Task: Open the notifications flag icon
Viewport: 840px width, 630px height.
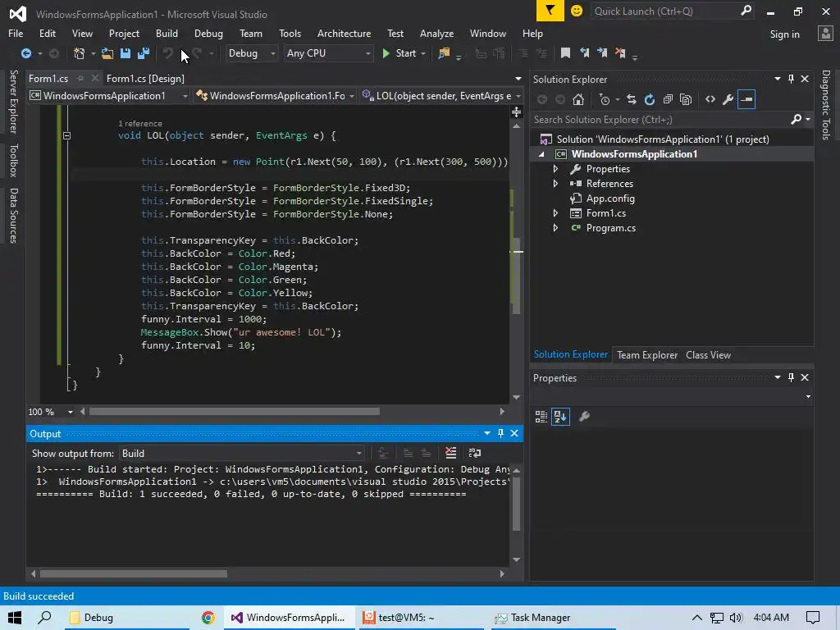Action: pyautogui.click(x=550, y=11)
